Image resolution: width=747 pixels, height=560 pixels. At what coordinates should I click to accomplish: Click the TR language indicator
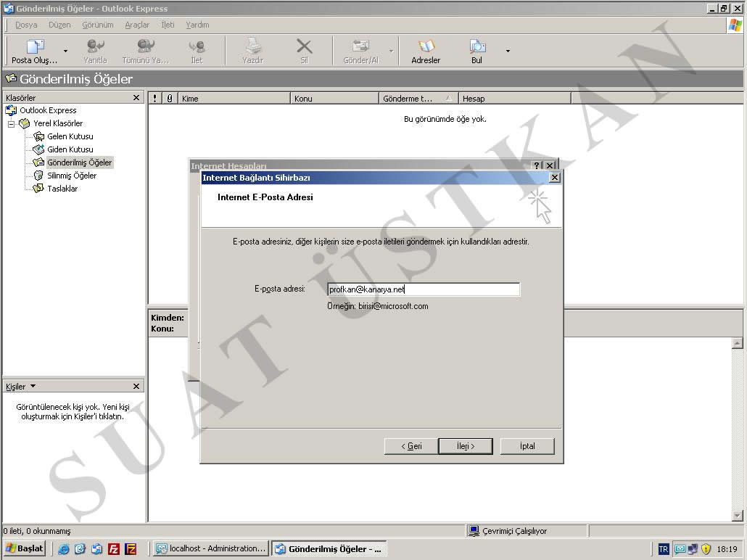(663, 549)
